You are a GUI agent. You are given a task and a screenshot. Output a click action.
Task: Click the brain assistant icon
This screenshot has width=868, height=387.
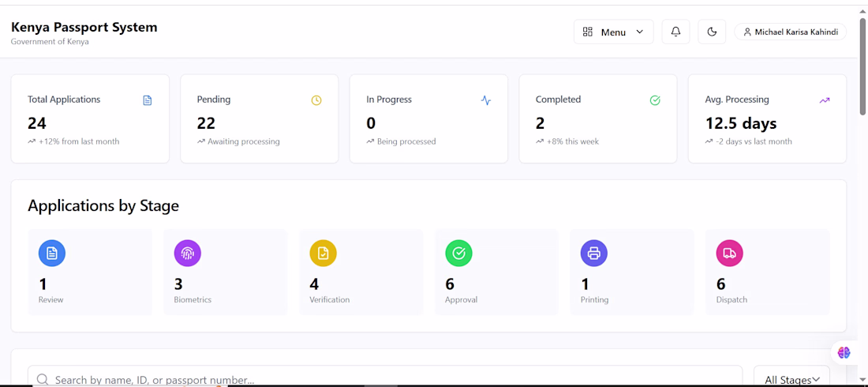[844, 352]
